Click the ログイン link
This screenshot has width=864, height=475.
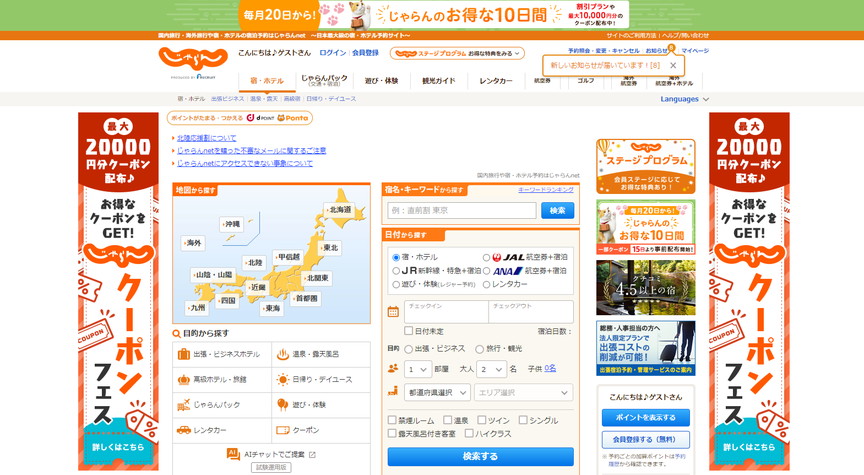[x=333, y=53]
